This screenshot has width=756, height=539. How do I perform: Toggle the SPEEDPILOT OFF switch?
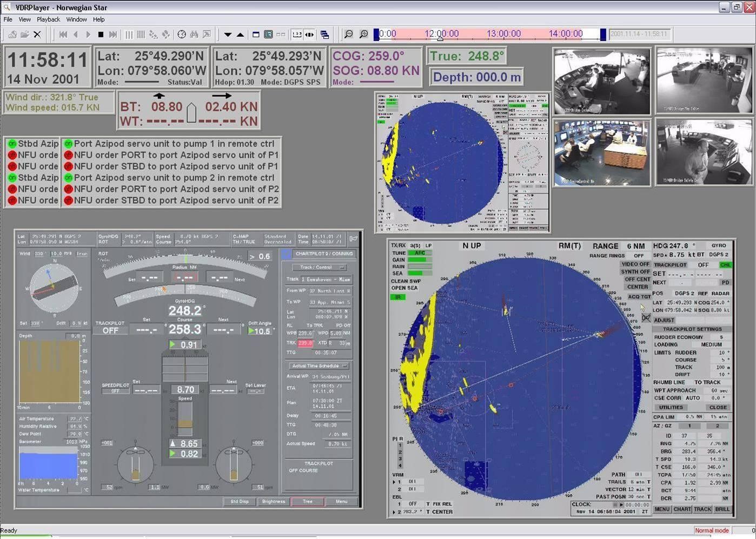[115, 391]
